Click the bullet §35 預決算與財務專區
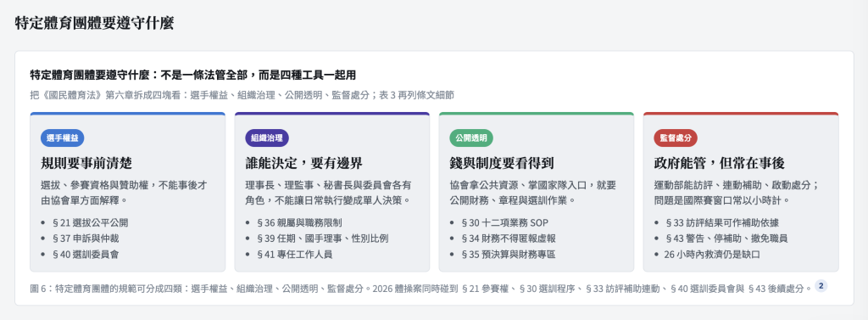Viewport: 868px width, 320px height. pos(509,255)
